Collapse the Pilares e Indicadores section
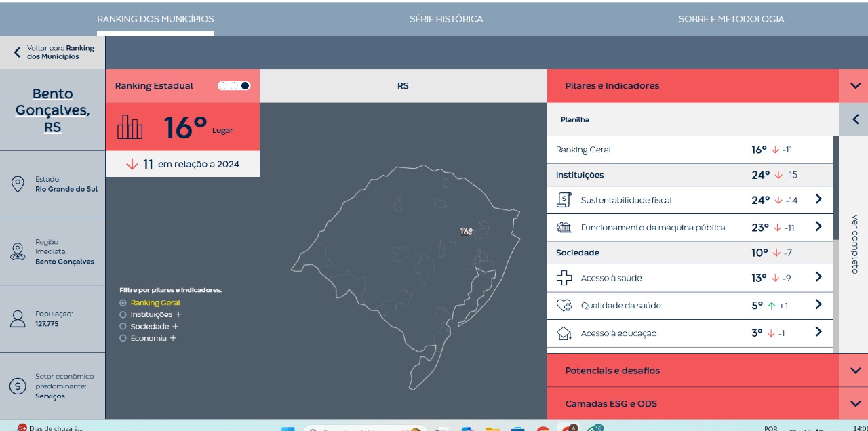The width and height of the screenshot is (868, 431). (853, 86)
